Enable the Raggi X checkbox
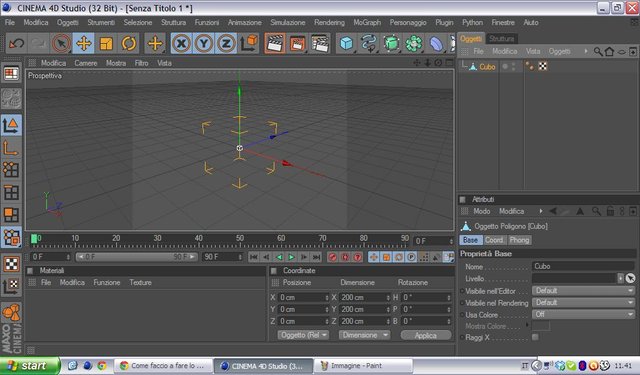640x375 pixels. pos(535,337)
